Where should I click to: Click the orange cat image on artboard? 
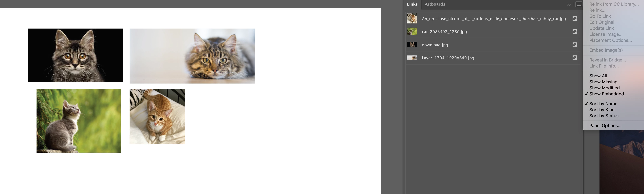pyautogui.click(x=157, y=117)
